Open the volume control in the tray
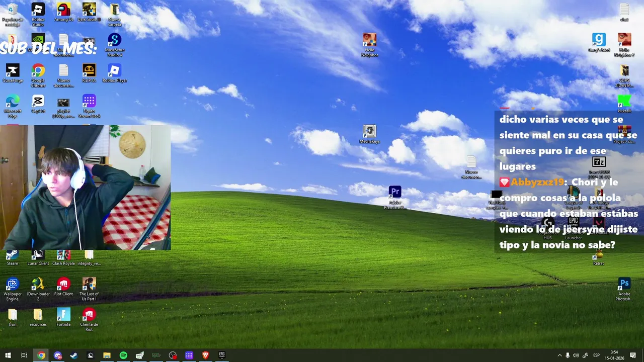The image size is (644, 362). click(576, 355)
